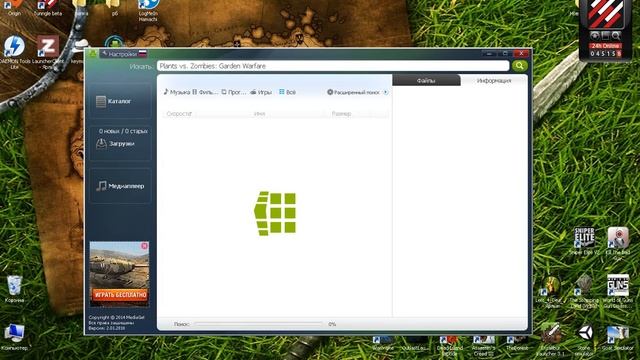
Task: Open the Origin desktop icon
Action: click(14, 7)
